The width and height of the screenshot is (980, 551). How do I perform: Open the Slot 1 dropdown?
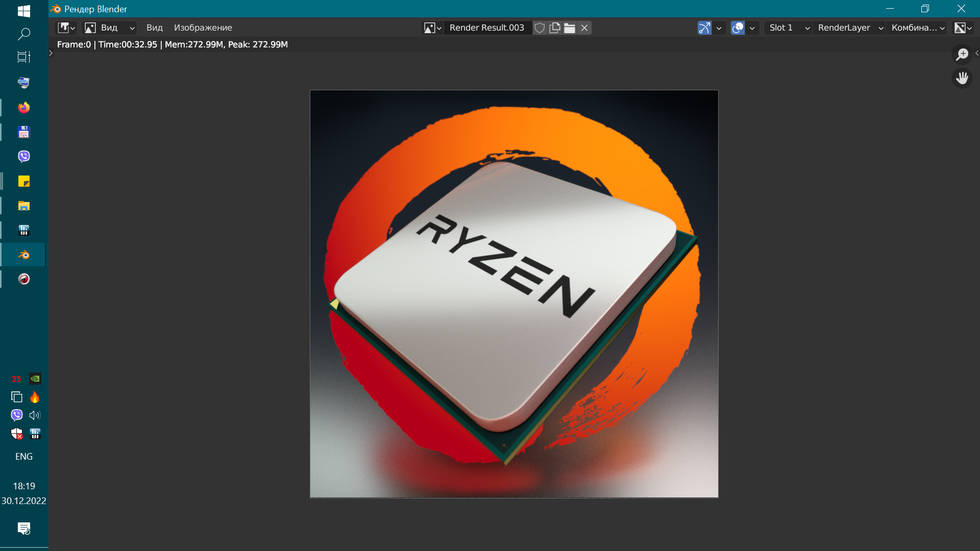point(788,28)
